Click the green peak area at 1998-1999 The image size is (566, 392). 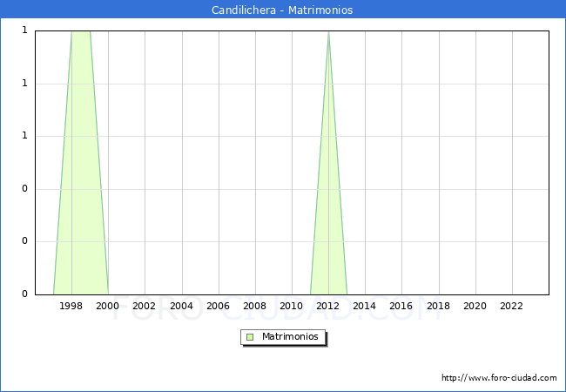click(x=81, y=162)
